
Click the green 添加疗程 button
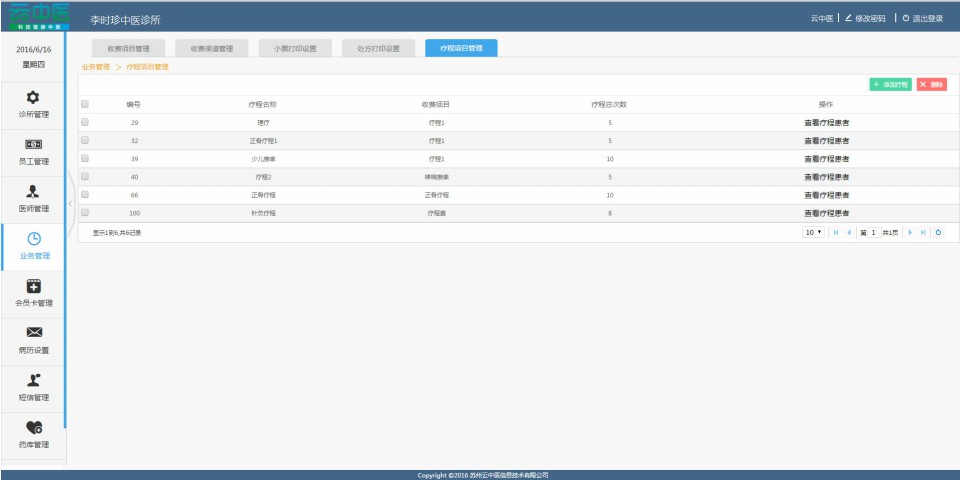point(890,85)
